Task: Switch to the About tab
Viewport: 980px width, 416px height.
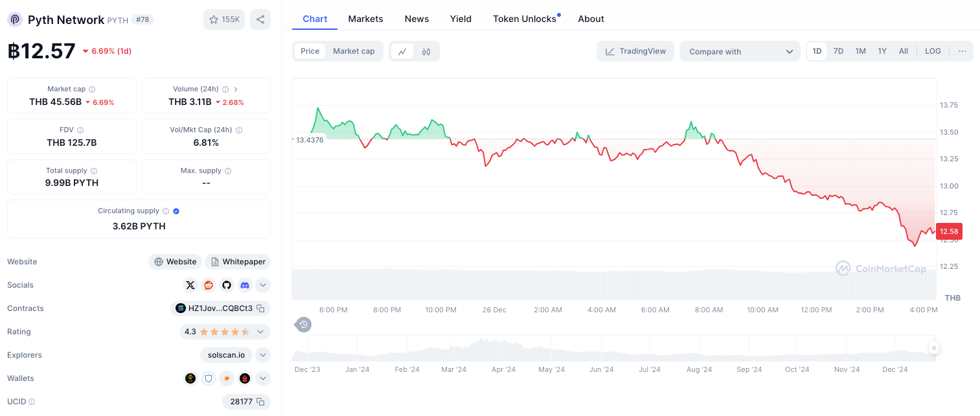Action: coord(591,19)
